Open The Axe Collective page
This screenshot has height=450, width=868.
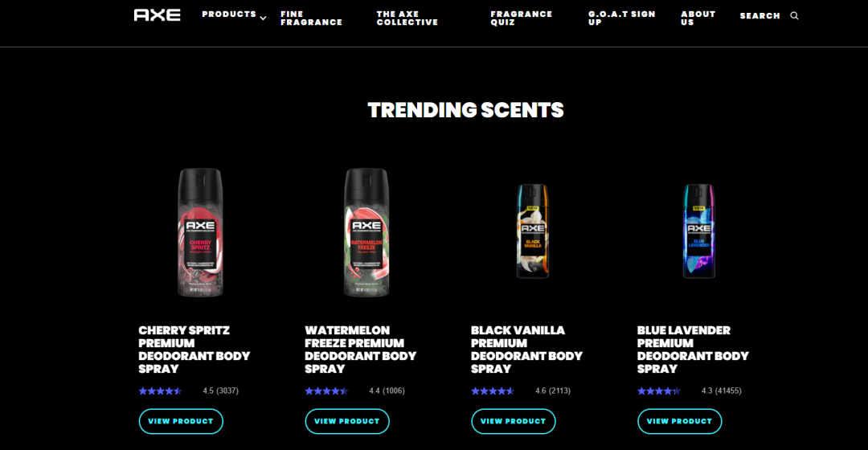(x=407, y=18)
